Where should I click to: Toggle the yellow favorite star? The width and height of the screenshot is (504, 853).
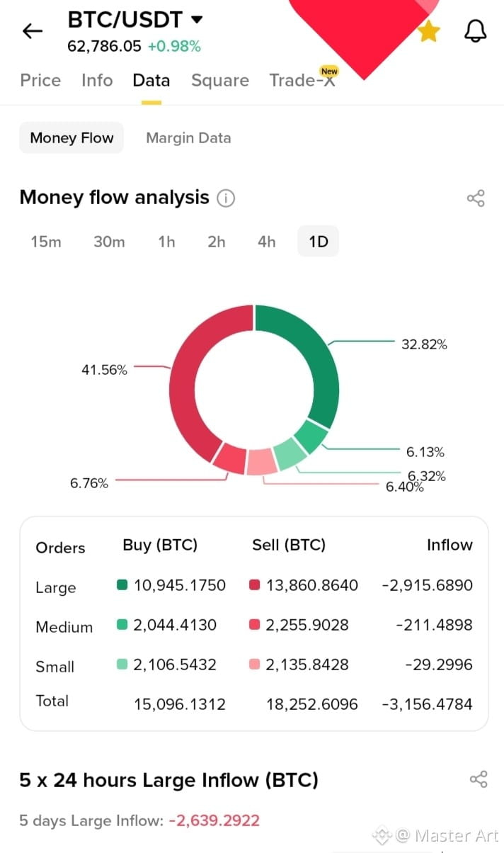click(x=428, y=30)
